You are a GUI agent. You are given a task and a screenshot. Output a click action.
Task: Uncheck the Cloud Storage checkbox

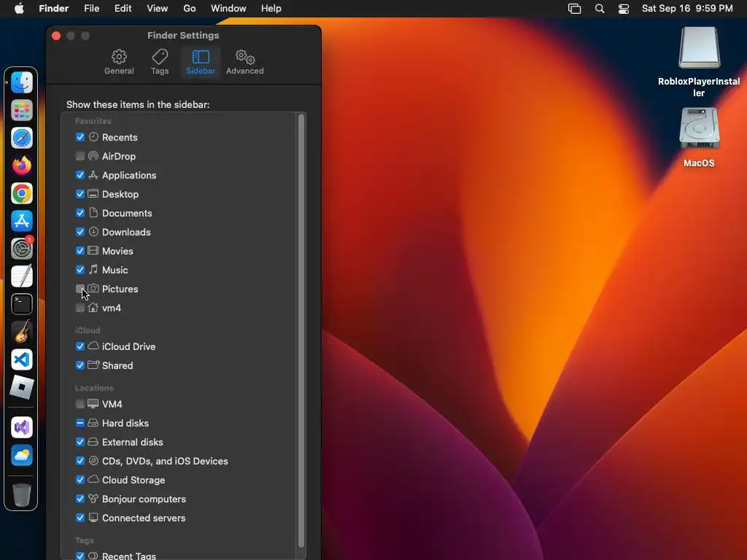point(80,480)
